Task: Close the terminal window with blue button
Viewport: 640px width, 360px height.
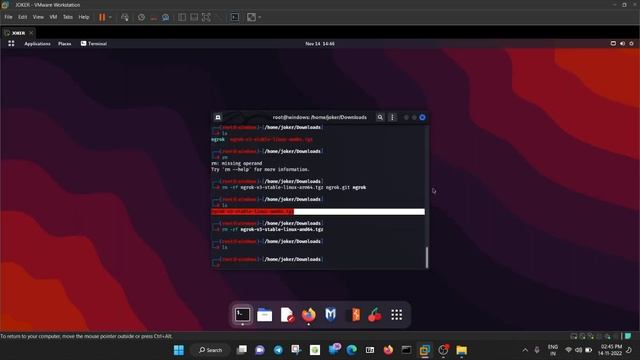Action: 422,118
